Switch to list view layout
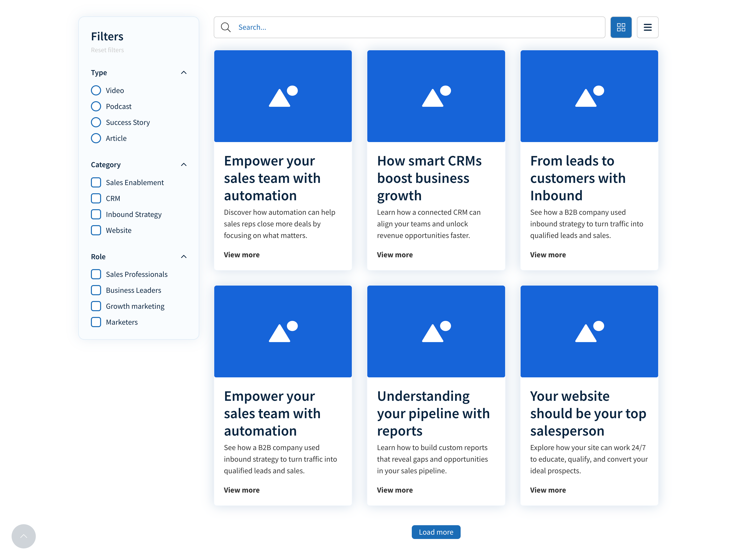Image resolution: width=737 pixels, height=560 pixels. click(x=647, y=27)
